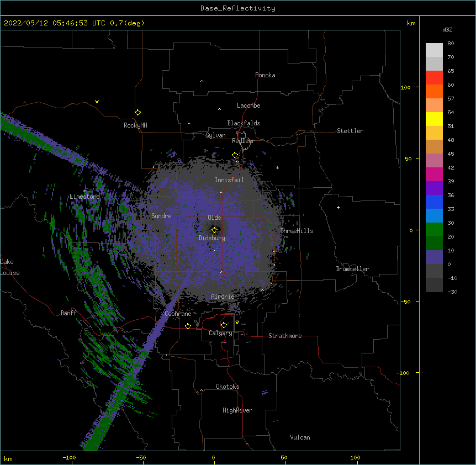Click the red 65-60 dBZ legend swatch

tap(434, 78)
